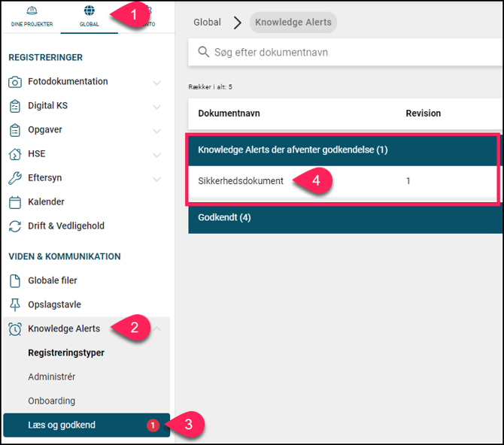Image resolution: width=504 pixels, height=445 pixels.
Task: Collapse the Knowledge Alerts menu
Action: [x=156, y=328]
